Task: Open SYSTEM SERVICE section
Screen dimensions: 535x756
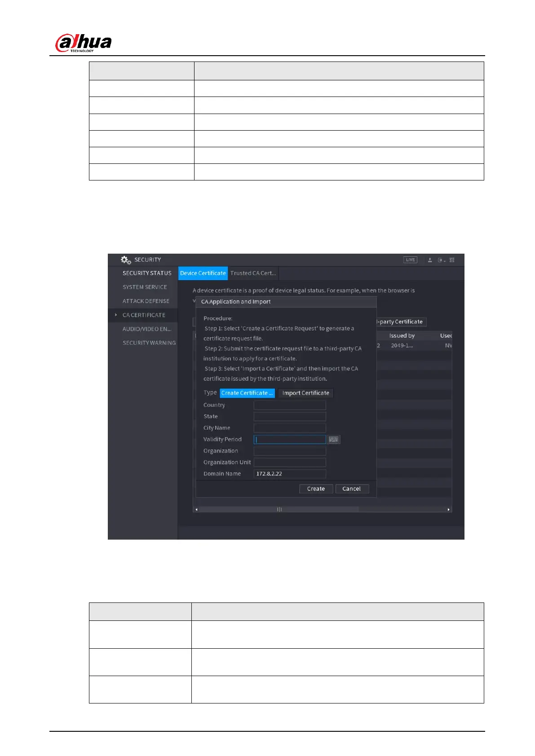Action: [145, 287]
